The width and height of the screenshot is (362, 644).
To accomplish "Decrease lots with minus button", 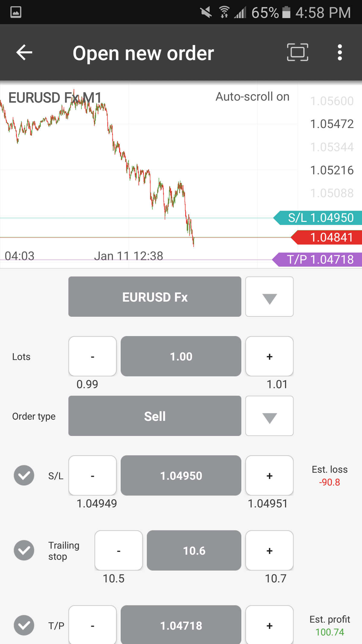I will click(92, 356).
